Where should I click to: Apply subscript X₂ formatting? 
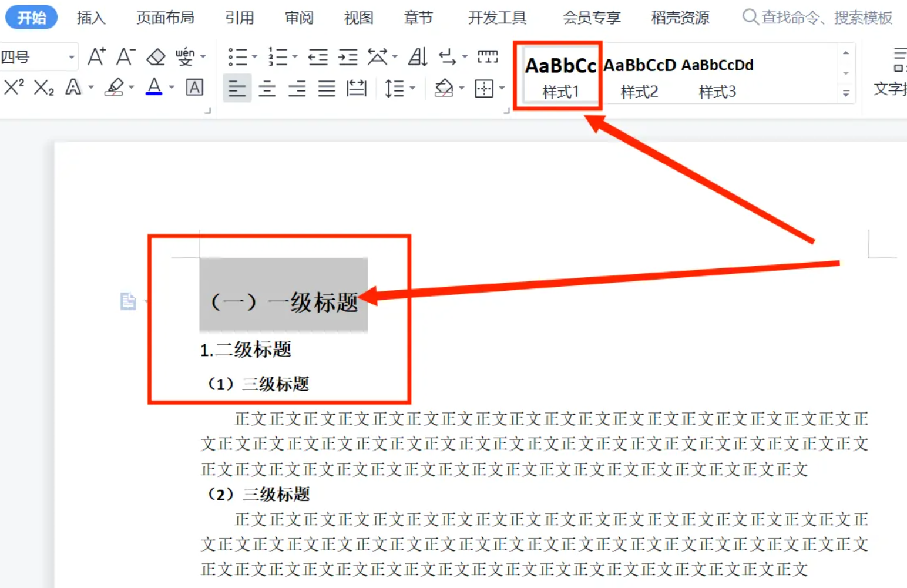44,88
